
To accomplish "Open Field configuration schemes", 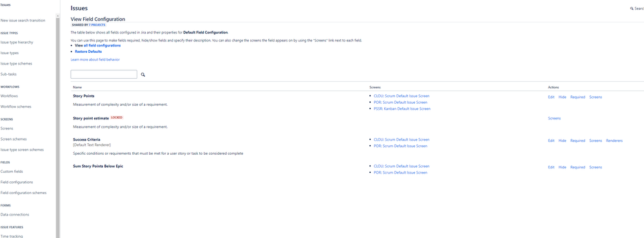I will click(x=23, y=193).
